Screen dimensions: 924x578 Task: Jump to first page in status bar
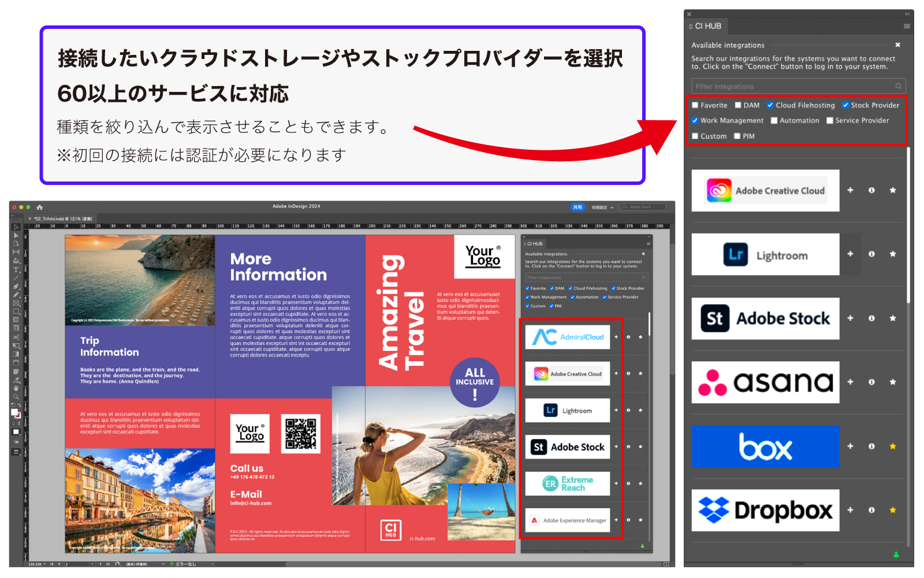(x=51, y=564)
